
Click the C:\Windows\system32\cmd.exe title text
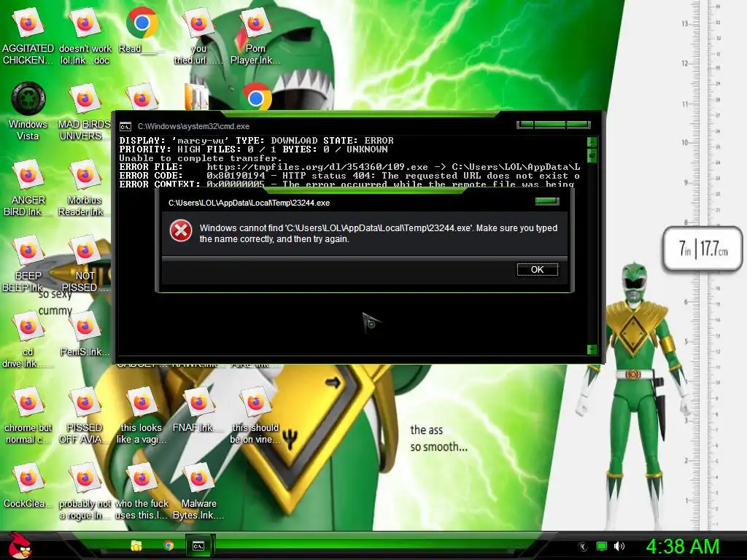pos(193,126)
